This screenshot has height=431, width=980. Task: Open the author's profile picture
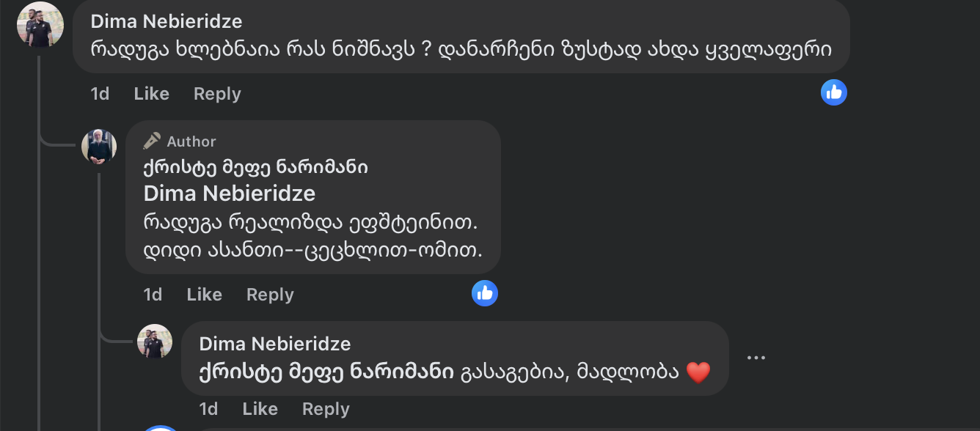(99, 147)
